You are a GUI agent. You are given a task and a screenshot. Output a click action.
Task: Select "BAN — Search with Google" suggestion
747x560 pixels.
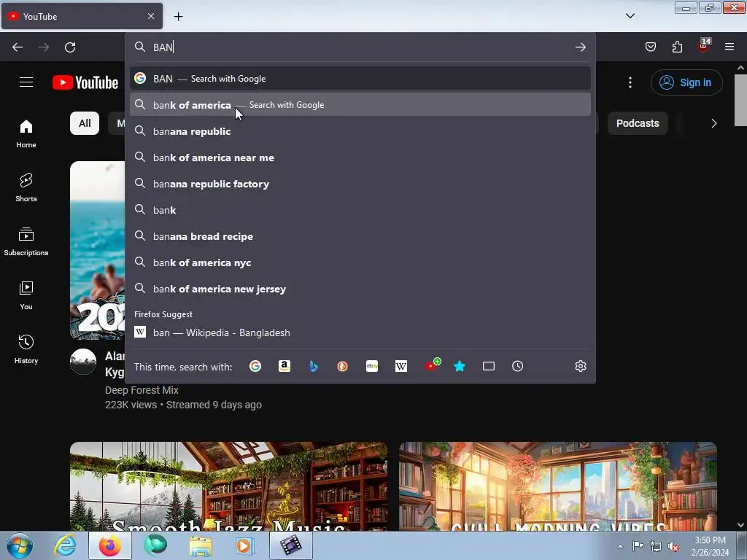click(360, 79)
